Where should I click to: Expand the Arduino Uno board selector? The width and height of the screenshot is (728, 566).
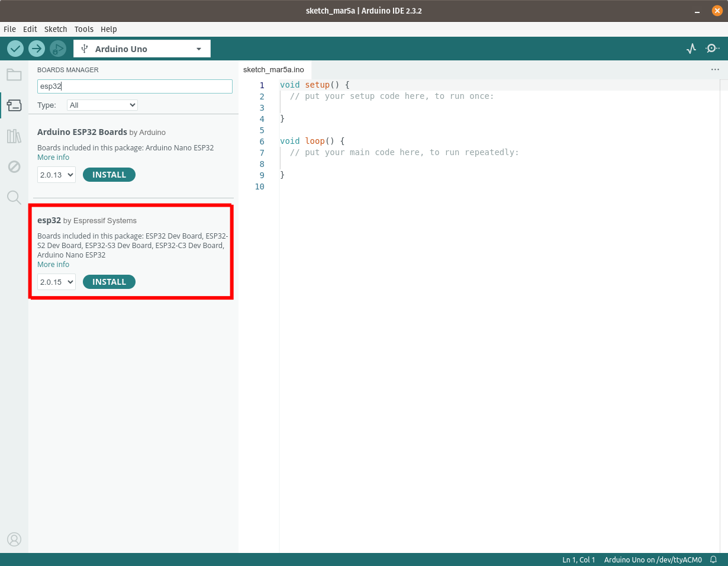[x=142, y=49]
